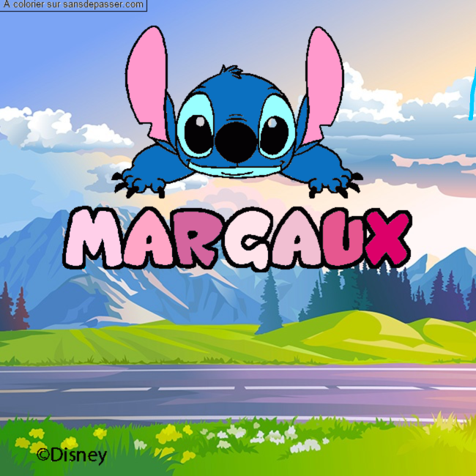Click Stitch's left eye
The image size is (476, 476).
[198, 133]
